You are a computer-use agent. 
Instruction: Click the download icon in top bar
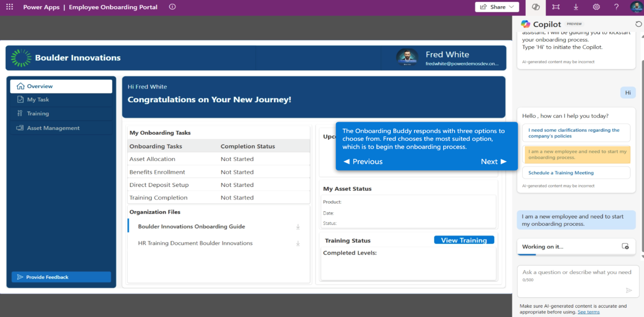pyautogui.click(x=576, y=7)
